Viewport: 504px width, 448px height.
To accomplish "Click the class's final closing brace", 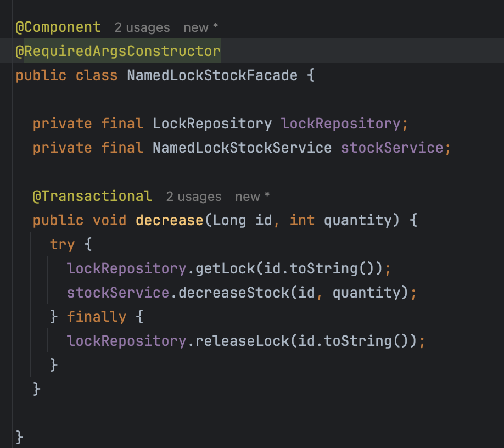I will tap(20, 437).
